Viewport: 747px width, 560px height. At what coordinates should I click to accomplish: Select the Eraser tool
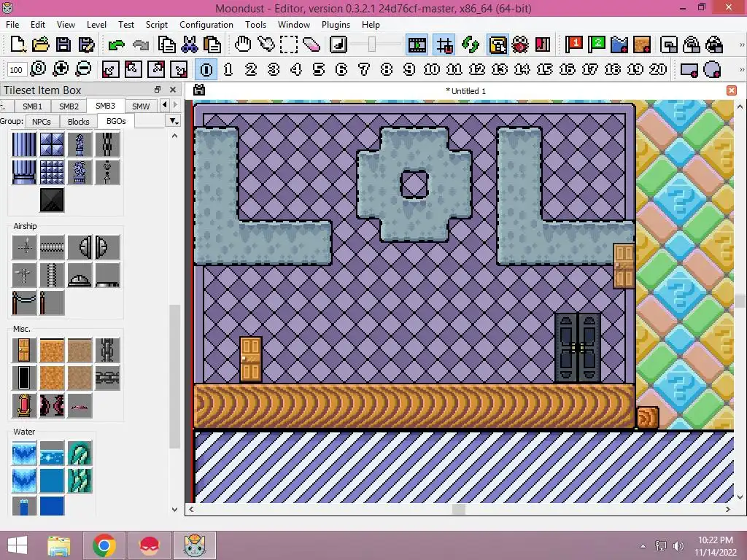coord(311,44)
